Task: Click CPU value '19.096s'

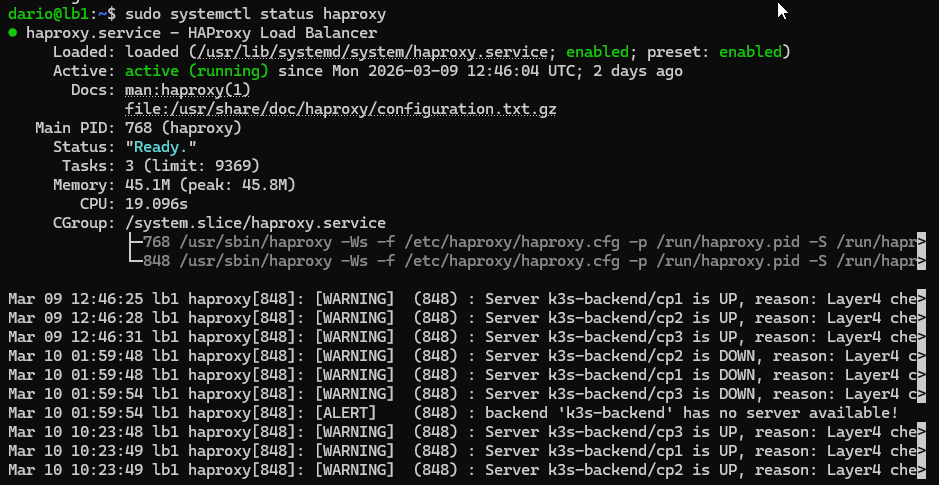Action: click(156, 204)
